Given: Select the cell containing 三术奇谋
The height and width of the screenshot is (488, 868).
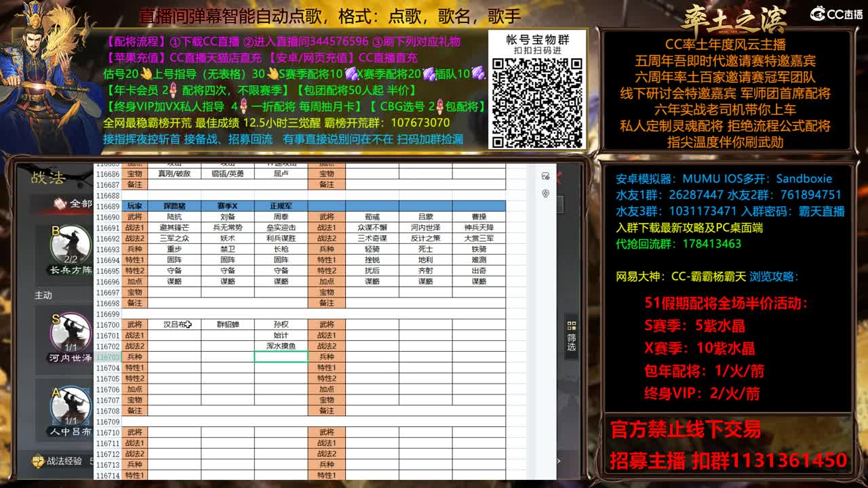Looking at the screenshot, I should [372, 238].
